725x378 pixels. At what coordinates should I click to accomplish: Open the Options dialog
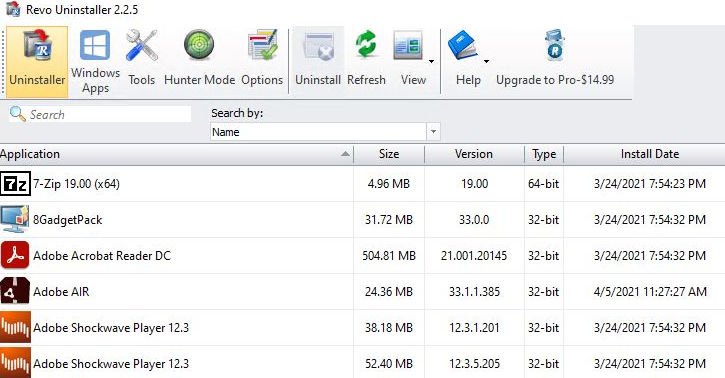pyautogui.click(x=262, y=59)
